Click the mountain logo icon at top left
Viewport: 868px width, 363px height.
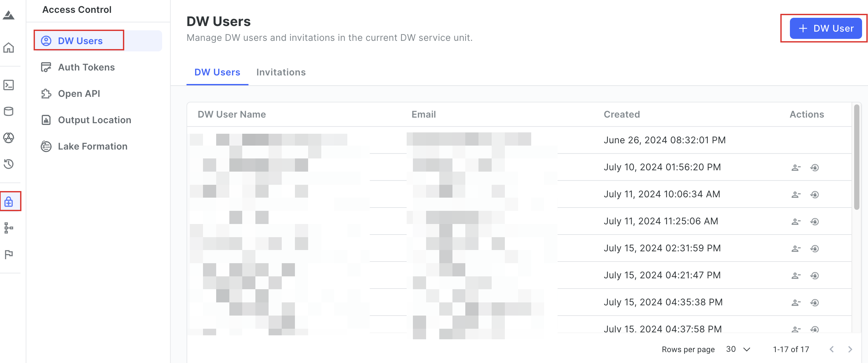pos(9,15)
